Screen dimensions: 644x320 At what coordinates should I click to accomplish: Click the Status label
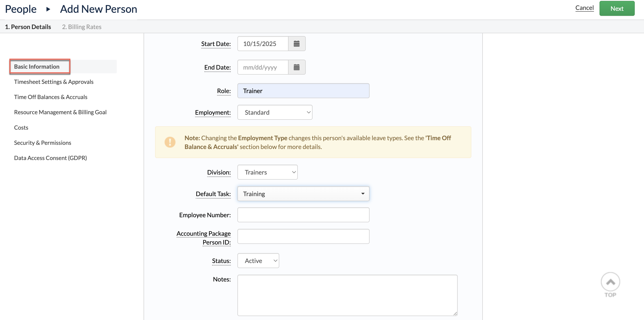(x=221, y=261)
